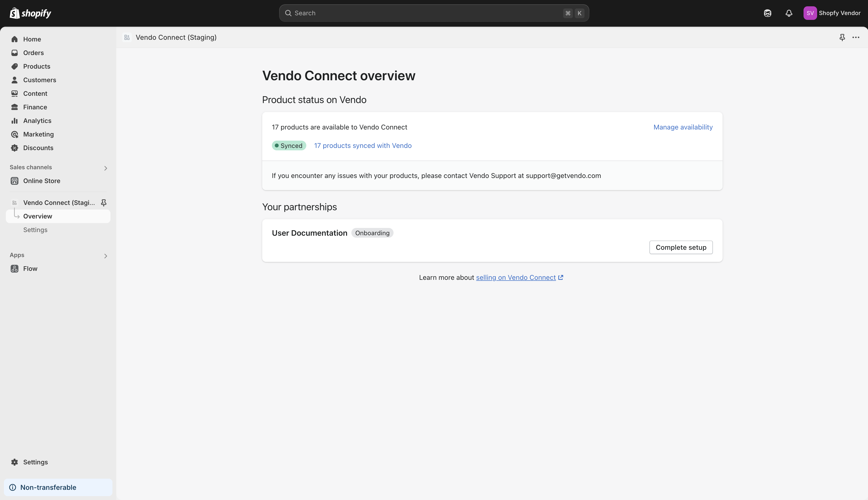Open the Sidekick assistant icon
Viewport: 868px width, 500px height.
pyautogui.click(x=767, y=13)
